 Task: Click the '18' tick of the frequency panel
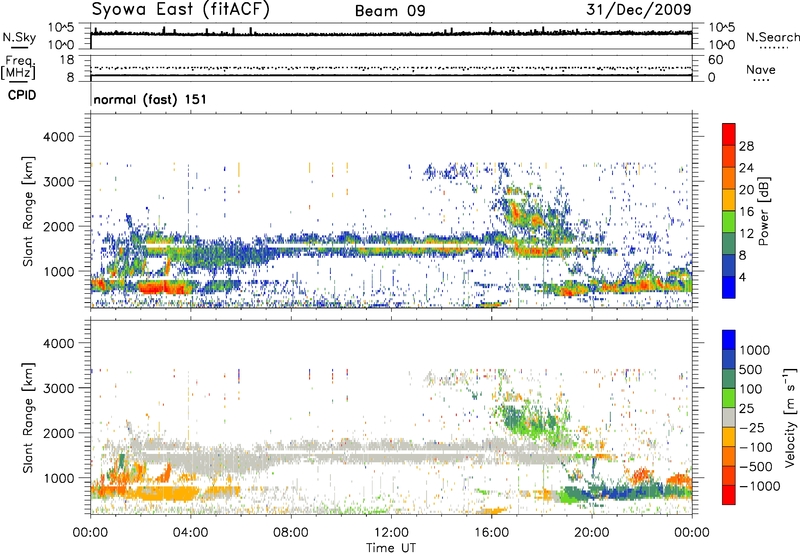67,60
